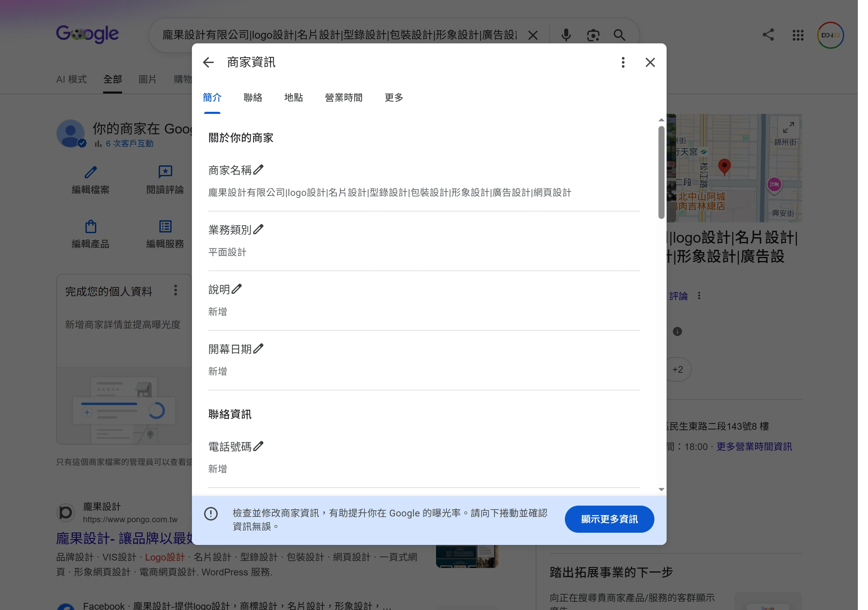The height and width of the screenshot is (610, 868).
Task: Switch to the 更多 tab
Action: (x=398, y=99)
